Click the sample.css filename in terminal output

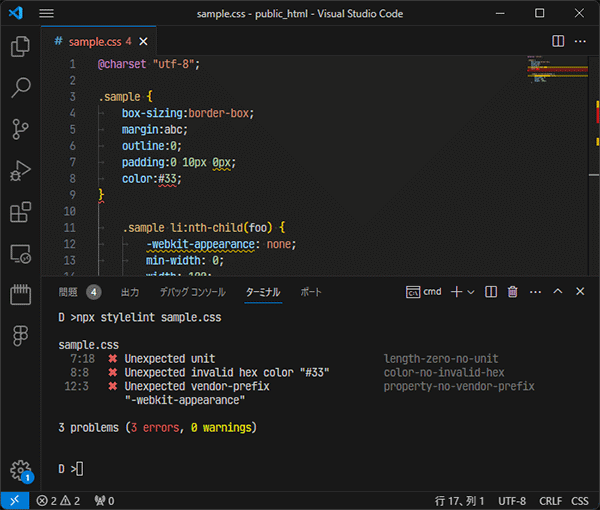coord(88,345)
